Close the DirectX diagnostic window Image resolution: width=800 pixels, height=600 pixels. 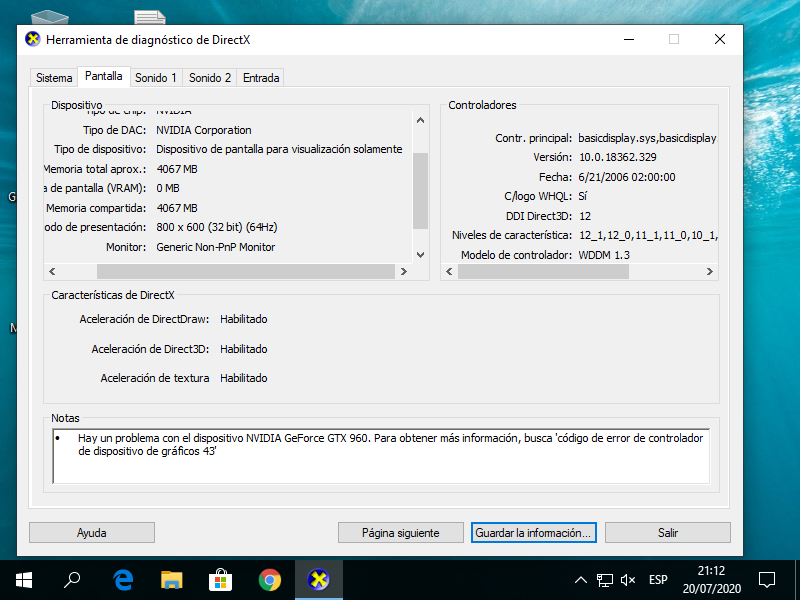pos(720,39)
